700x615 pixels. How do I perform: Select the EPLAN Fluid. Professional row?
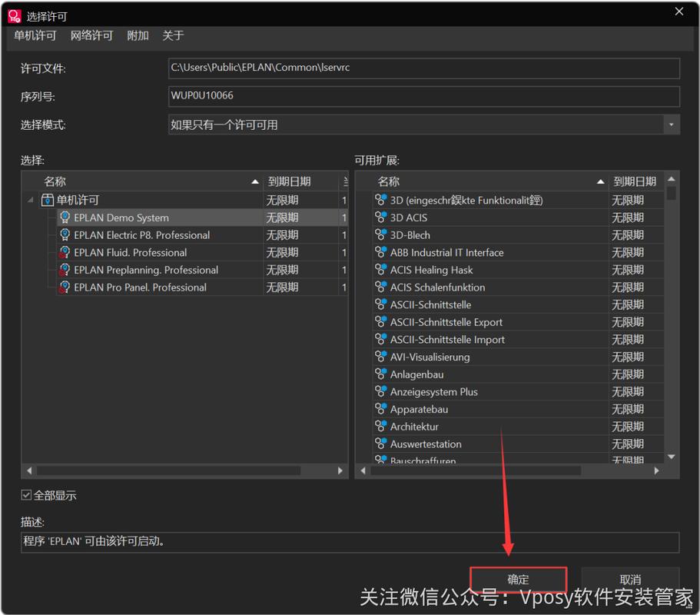[x=203, y=252]
